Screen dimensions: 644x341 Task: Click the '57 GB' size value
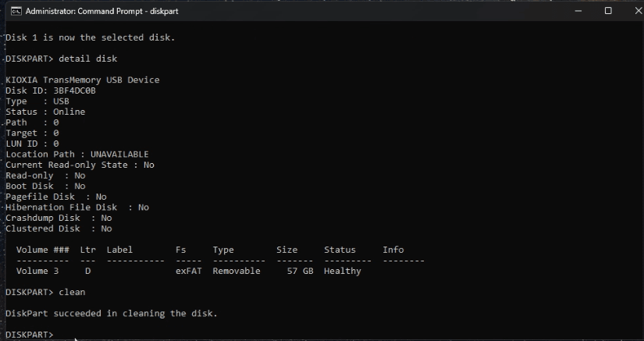point(297,271)
